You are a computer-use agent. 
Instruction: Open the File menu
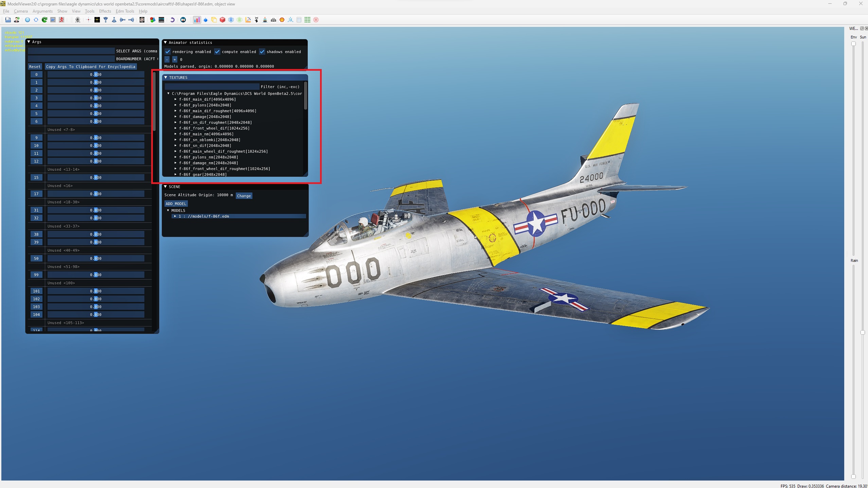(6, 11)
